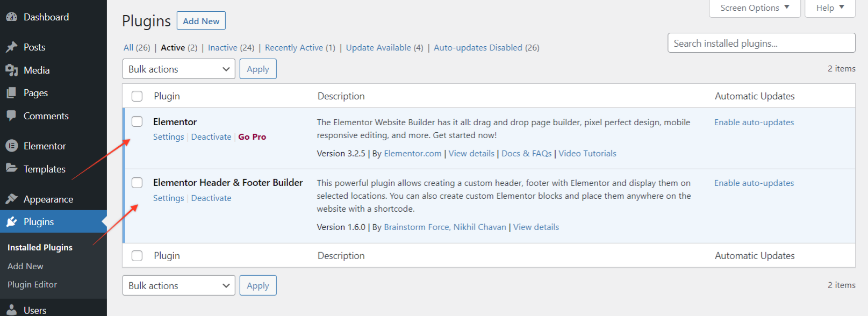Click the Comments speech bubble icon
Viewport: 868px width, 316px height.
click(11, 116)
